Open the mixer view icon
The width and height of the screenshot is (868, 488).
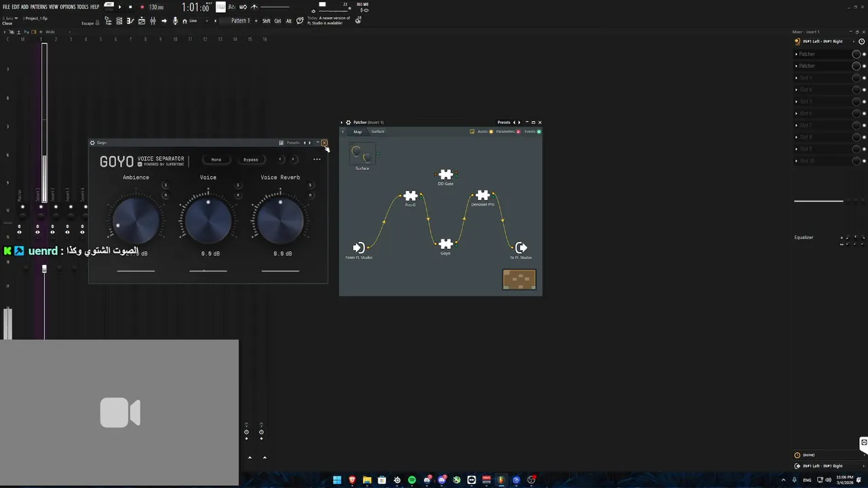pos(153,21)
